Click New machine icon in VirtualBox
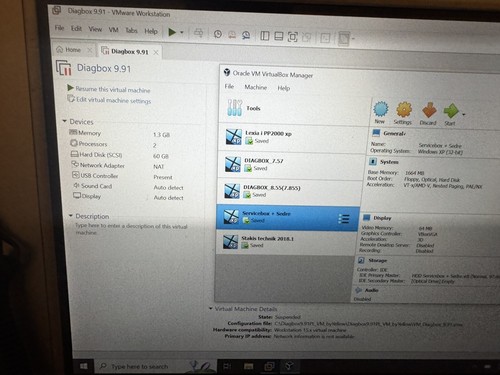Screen dimensions: 500x375 point(380,113)
